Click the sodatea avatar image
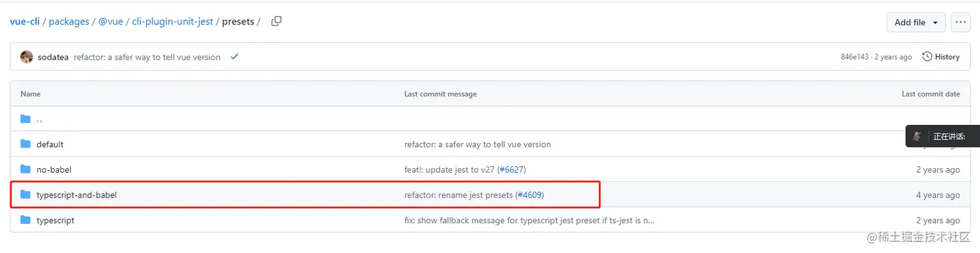Viewport: 980px width, 253px height. coord(27,57)
